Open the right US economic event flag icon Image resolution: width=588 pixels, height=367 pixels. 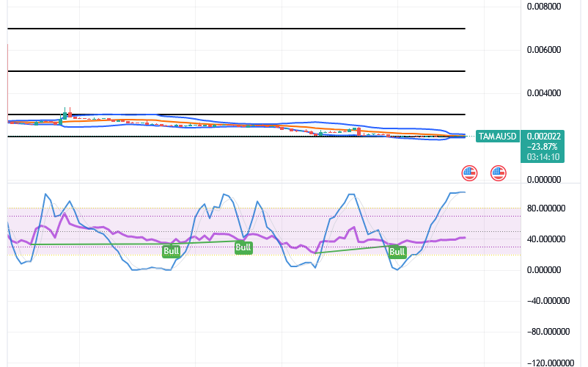pyautogui.click(x=499, y=173)
